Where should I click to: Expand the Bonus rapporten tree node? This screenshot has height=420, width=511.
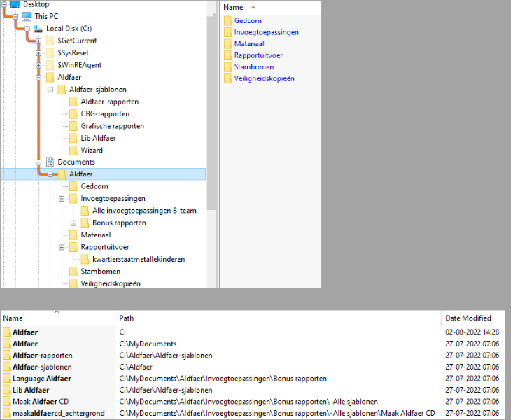pos(73,223)
